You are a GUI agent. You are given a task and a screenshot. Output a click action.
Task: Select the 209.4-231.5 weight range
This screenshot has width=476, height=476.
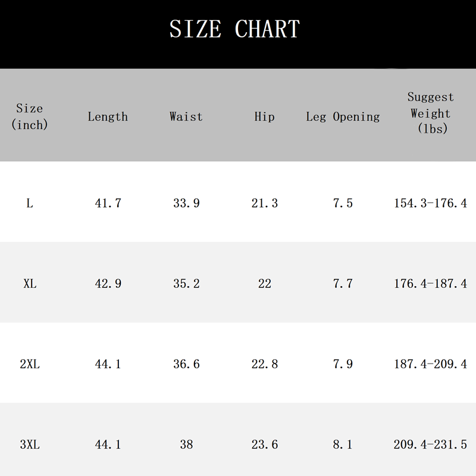[x=430, y=444]
